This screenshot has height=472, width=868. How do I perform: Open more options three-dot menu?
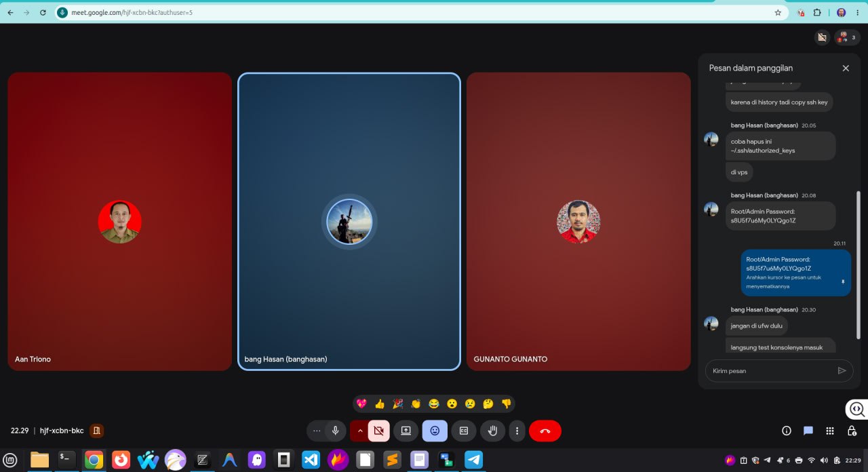(517, 431)
